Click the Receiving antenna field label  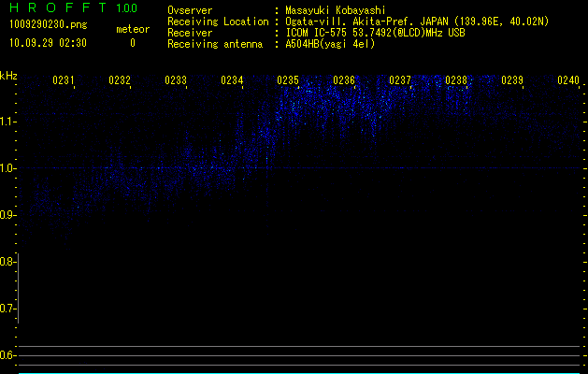[215, 44]
